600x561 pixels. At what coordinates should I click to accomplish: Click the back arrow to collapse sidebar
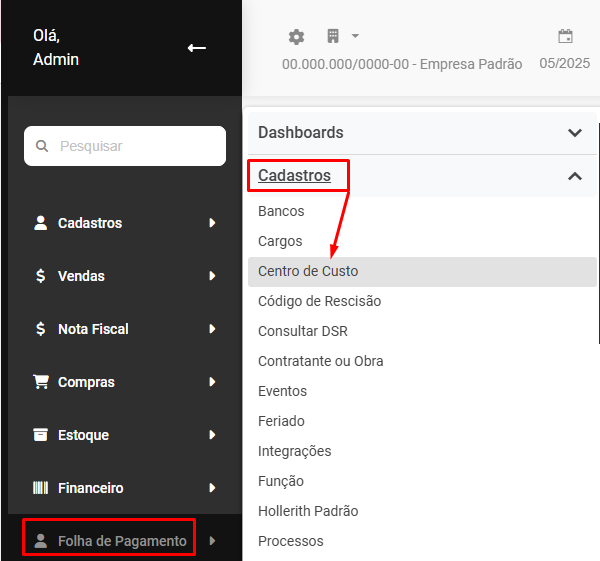tap(197, 48)
